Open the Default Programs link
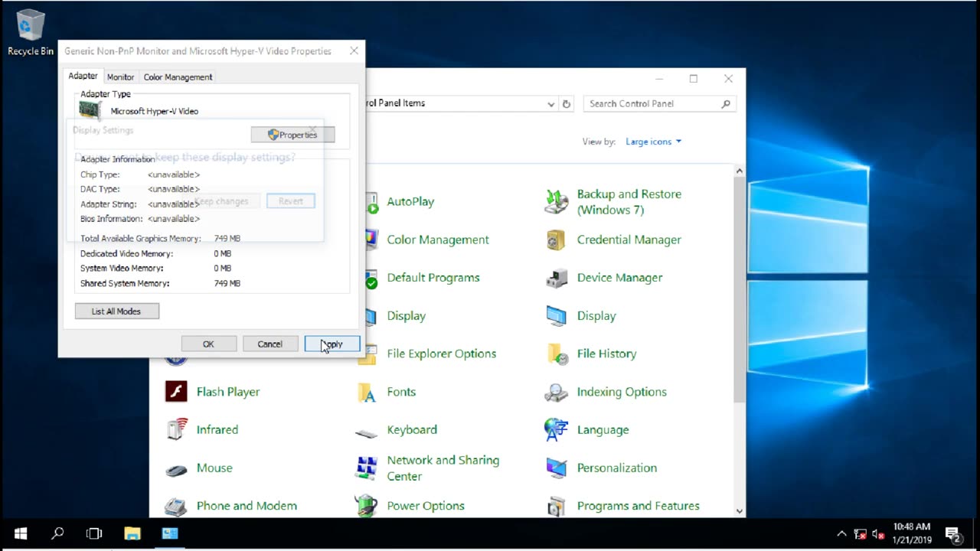 coord(433,278)
